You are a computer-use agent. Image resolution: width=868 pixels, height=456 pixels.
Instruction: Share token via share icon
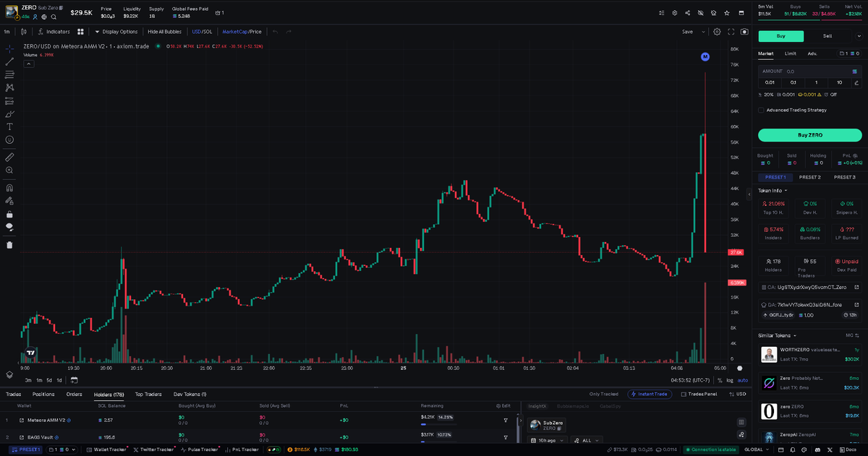pos(687,13)
